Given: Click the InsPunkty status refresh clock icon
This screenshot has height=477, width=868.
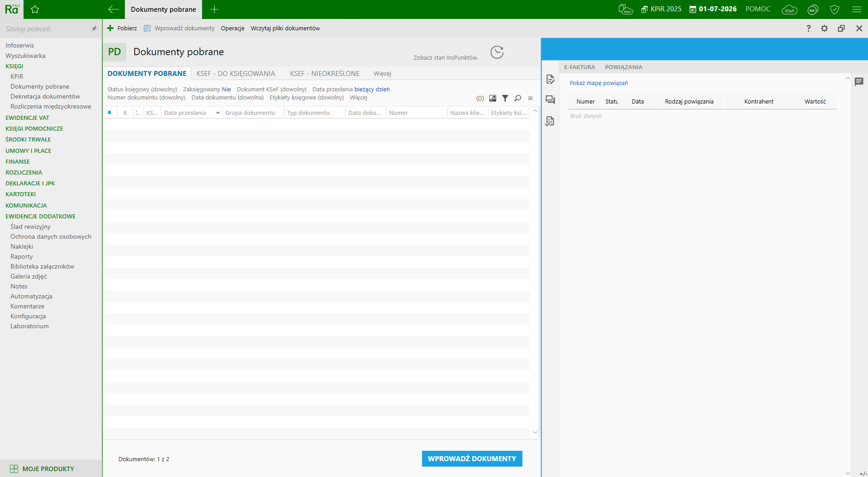Looking at the screenshot, I should tap(497, 52).
